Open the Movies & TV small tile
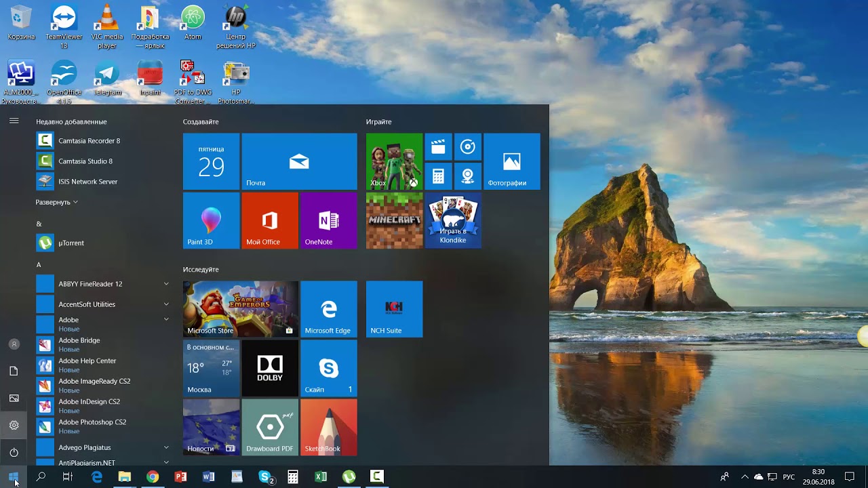 click(x=438, y=146)
